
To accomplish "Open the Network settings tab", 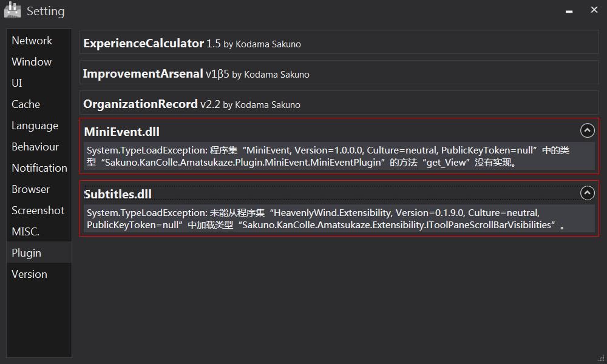I will [x=39, y=40].
